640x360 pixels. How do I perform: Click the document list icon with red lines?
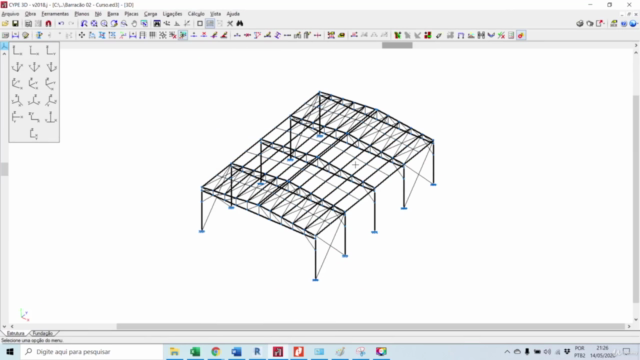coord(511,36)
